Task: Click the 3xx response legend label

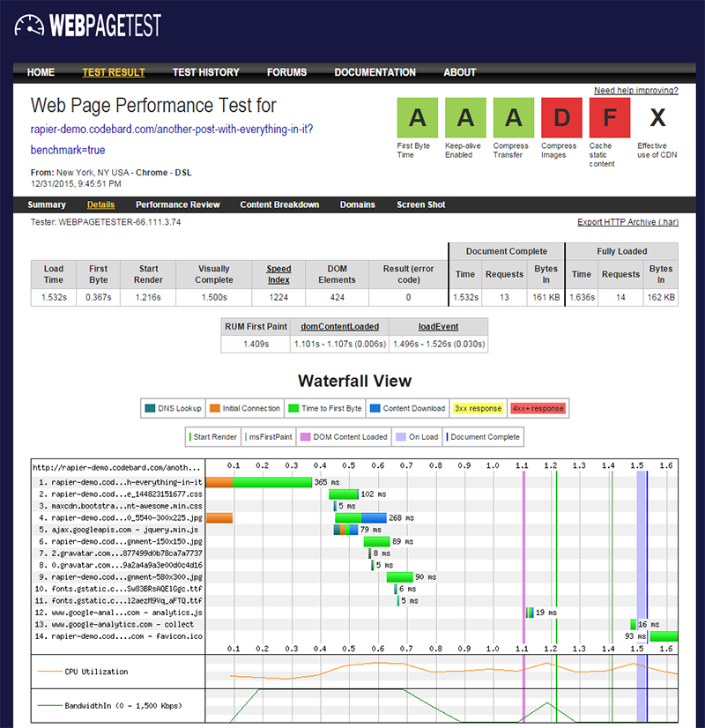Action: coord(478,409)
